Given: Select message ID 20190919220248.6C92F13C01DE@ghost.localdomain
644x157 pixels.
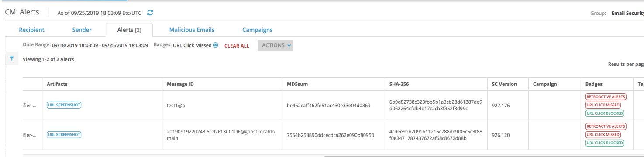Looking at the screenshot, I should click(x=221, y=135).
